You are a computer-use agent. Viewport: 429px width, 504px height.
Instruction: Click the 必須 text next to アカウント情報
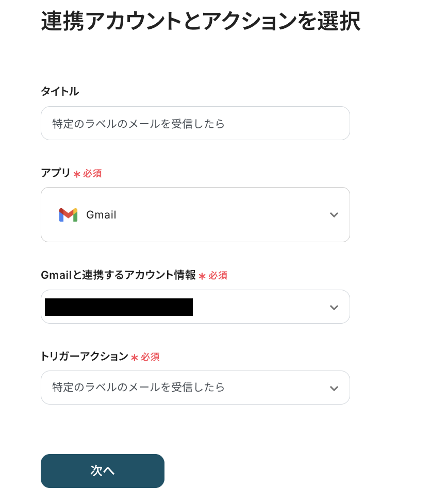coord(218,276)
